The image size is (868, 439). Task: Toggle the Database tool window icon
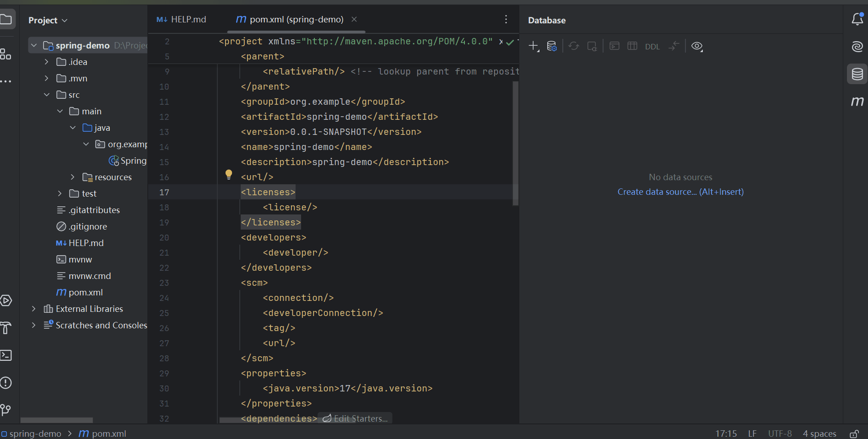click(857, 74)
